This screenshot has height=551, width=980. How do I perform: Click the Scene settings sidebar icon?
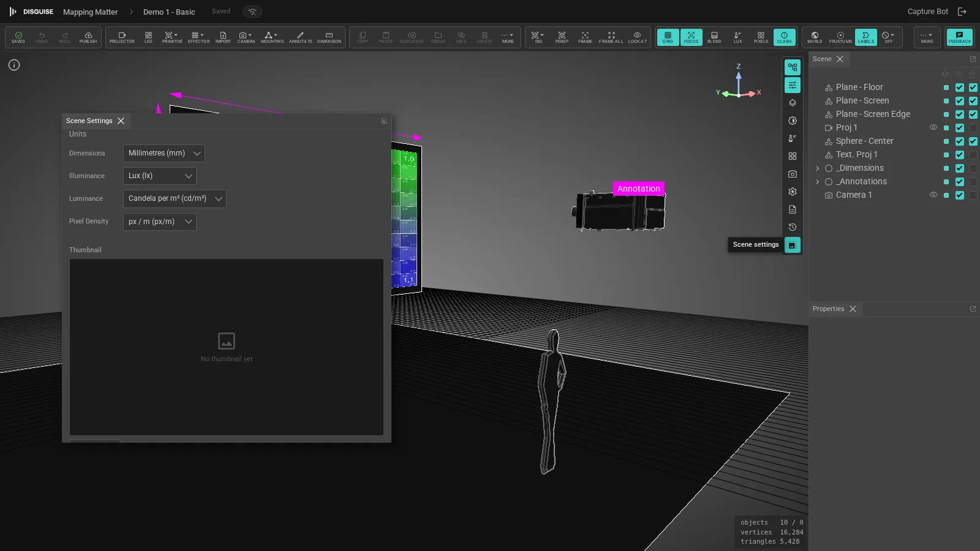(793, 245)
